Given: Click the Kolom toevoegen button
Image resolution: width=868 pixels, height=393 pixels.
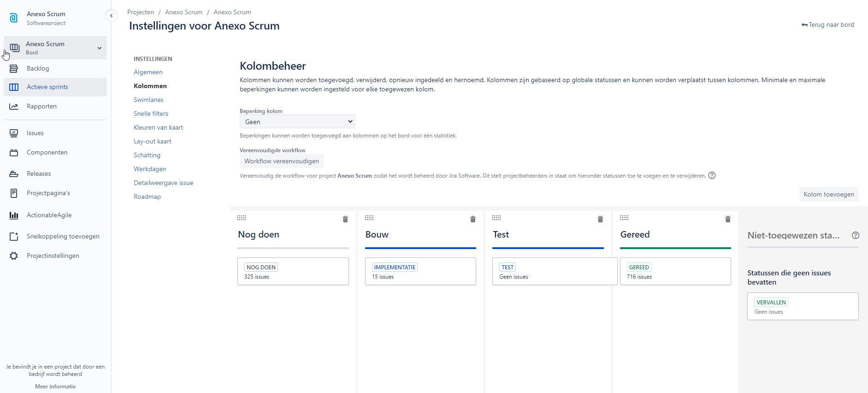Looking at the screenshot, I should pyautogui.click(x=829, y=194).
